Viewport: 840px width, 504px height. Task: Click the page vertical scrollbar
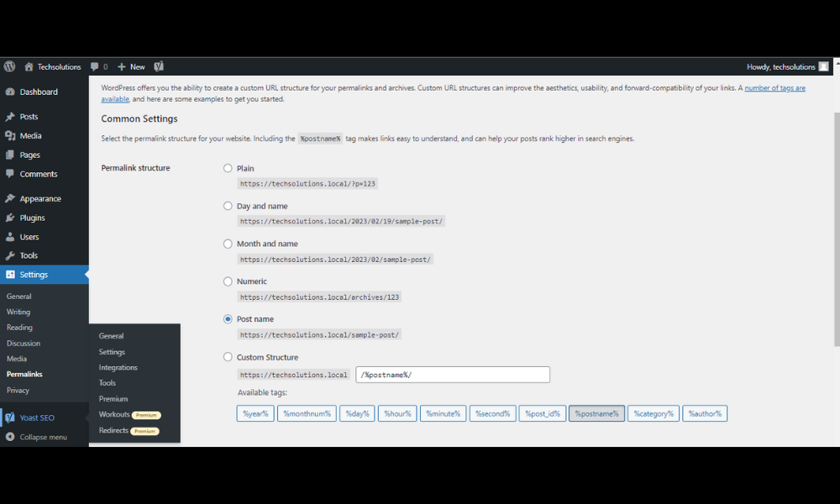coord(837,229)
